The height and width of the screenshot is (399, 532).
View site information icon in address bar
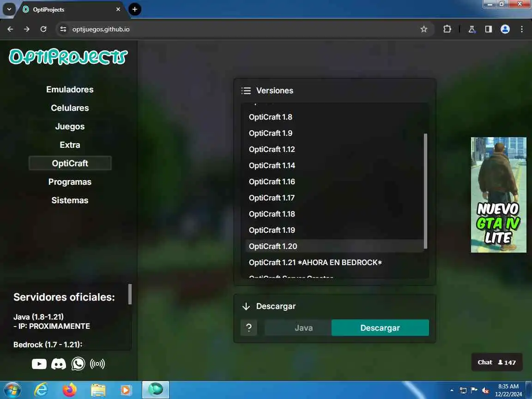63,29
